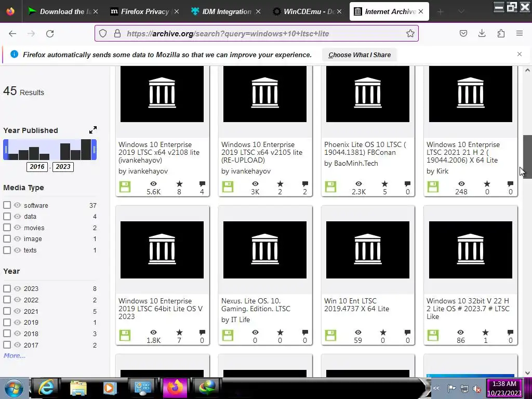Edit the 2023 end year field
532x399 pixels.
coord(63,167)
